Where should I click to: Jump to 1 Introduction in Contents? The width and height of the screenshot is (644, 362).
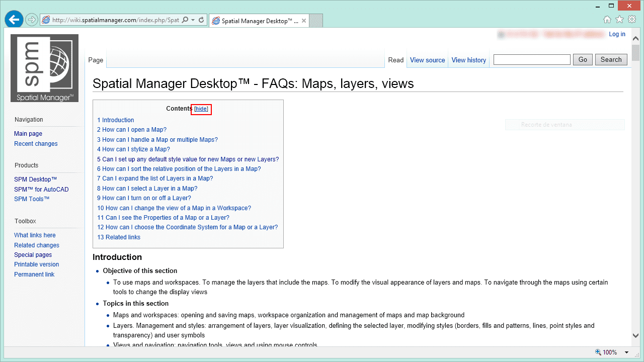116,120
